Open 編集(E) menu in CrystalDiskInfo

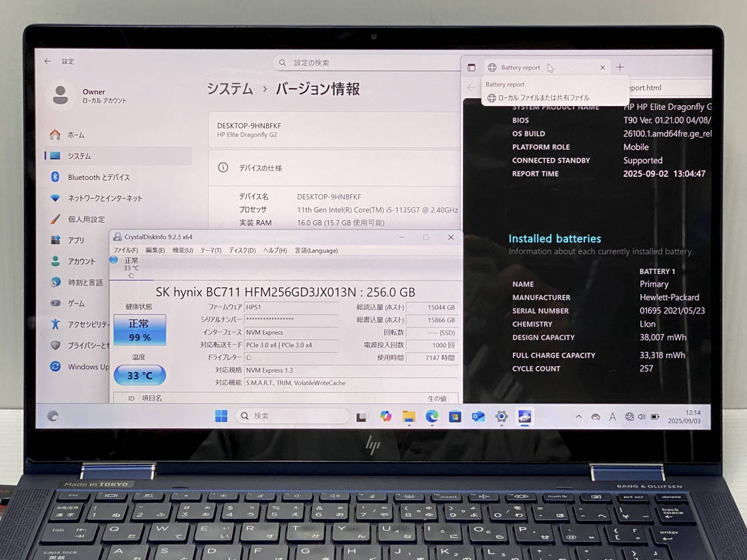pyautogui.click(x=155, y=251)
